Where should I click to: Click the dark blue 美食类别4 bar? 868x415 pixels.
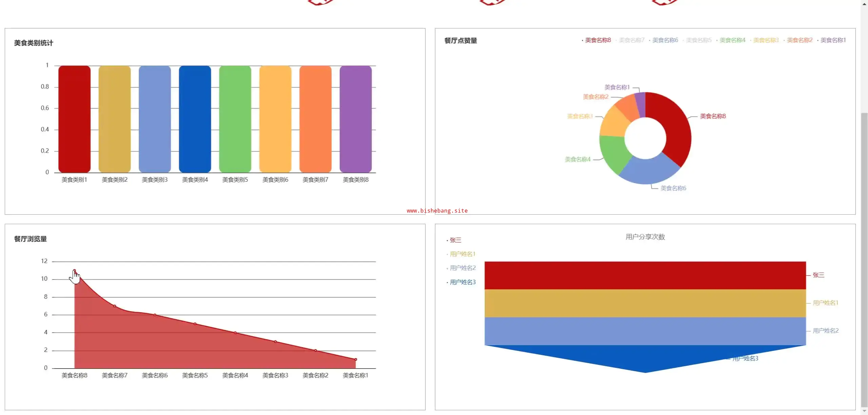click(x=195, y=119)
